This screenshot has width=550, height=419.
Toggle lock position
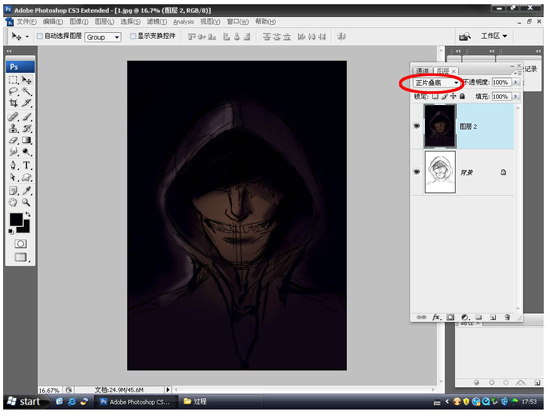pos(453,96)
